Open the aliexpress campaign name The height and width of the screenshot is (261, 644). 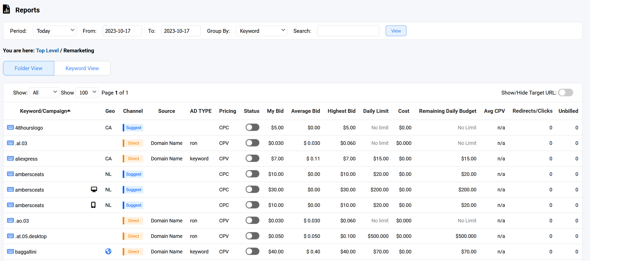(26, 159)
